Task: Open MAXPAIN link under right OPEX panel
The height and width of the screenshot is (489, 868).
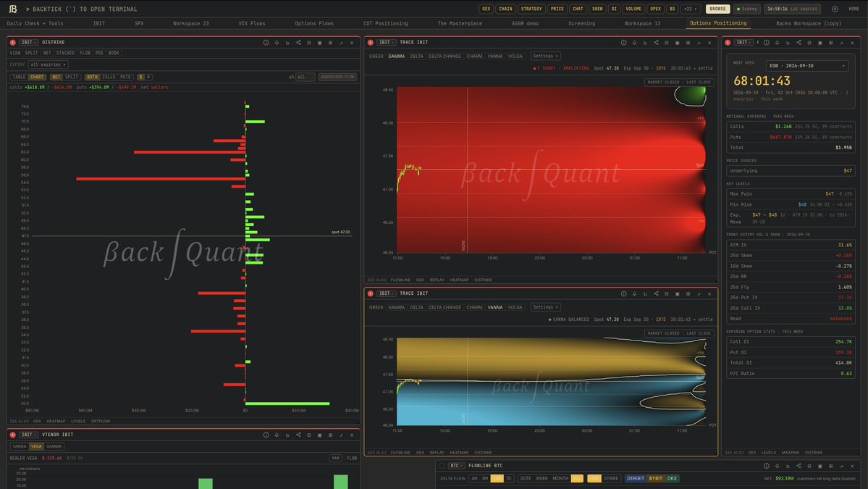Action: (790, 453)
